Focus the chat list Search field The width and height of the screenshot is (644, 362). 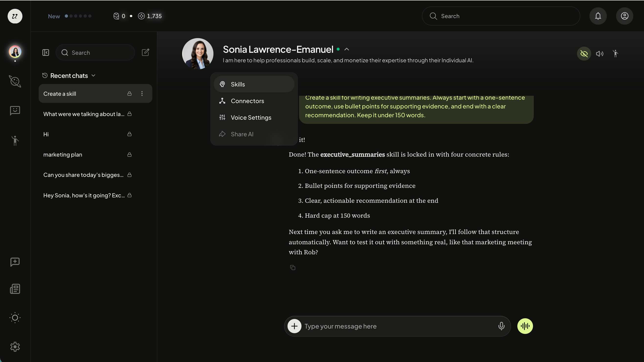click(95, 53)
